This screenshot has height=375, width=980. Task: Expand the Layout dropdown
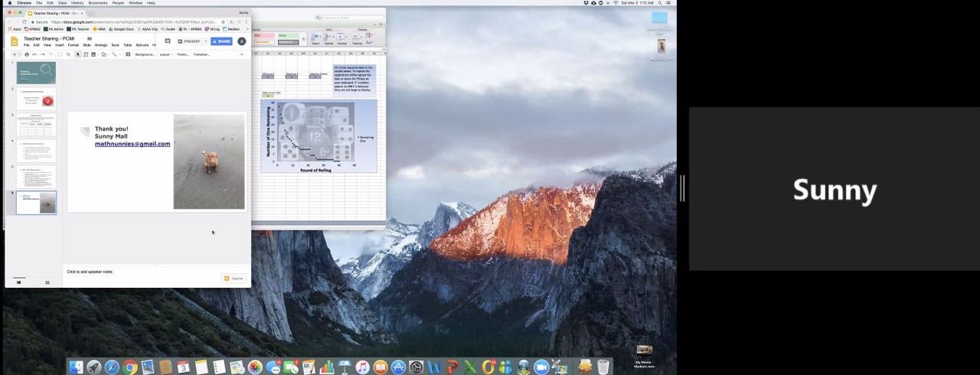click(165, 54)
